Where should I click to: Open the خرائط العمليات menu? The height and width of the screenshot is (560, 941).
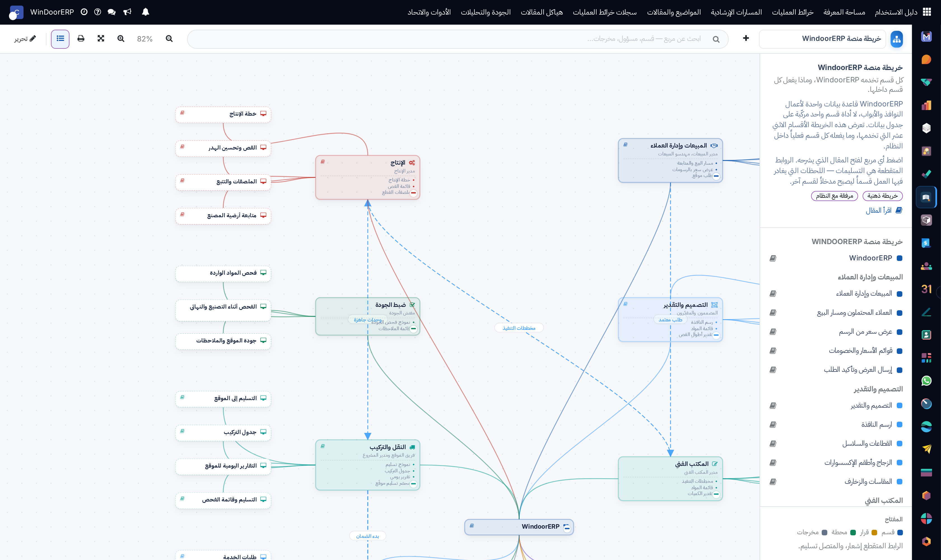(793, 12)
